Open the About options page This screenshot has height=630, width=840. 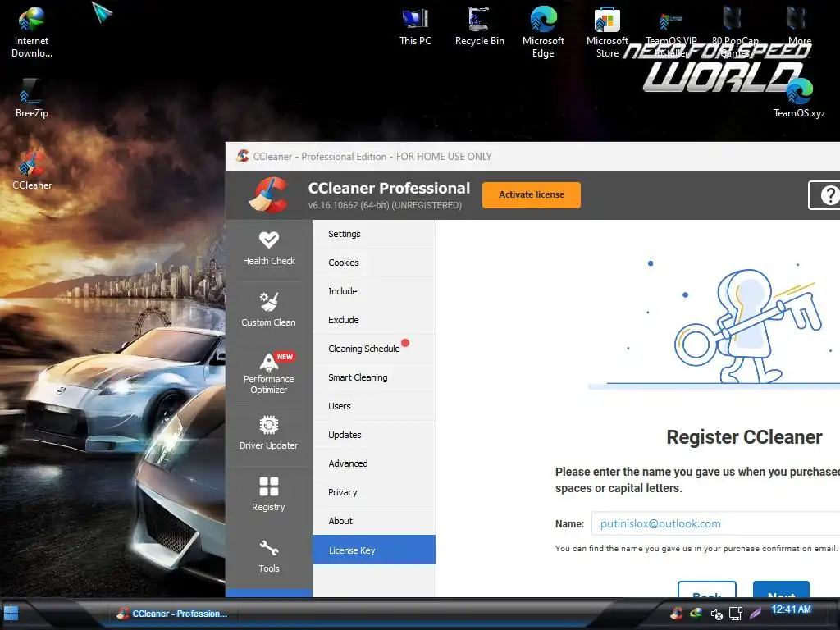pos(374,521)
